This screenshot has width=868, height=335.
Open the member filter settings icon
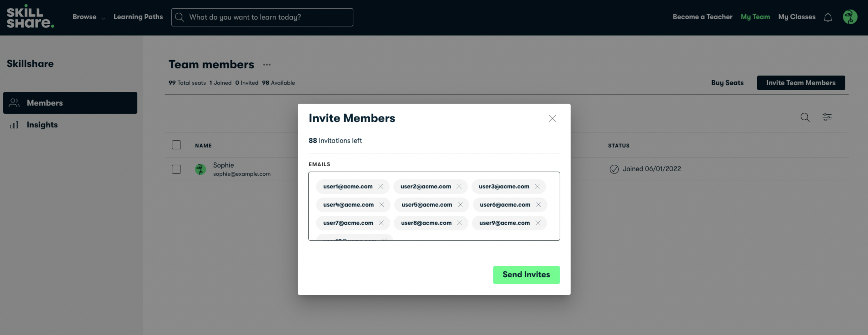click(827, 117)
